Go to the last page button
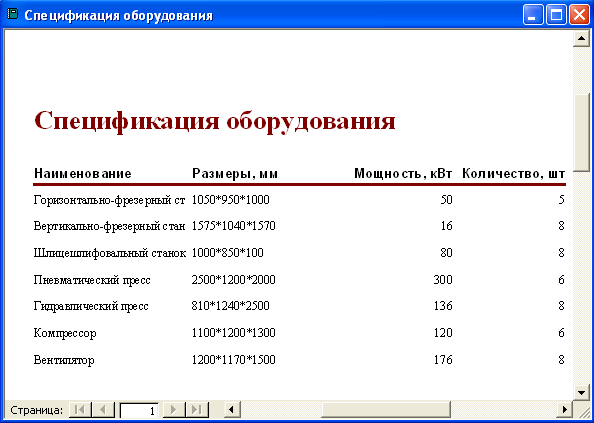594x423 pixels. [x=197, y=410]
